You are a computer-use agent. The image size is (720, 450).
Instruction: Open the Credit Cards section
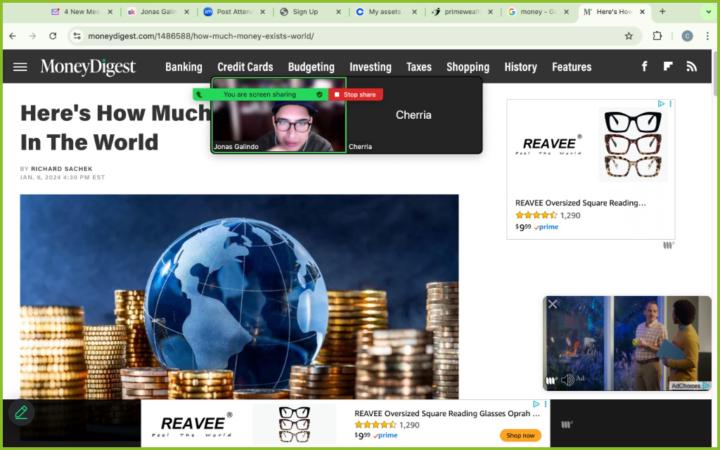(x=245, y=67)
